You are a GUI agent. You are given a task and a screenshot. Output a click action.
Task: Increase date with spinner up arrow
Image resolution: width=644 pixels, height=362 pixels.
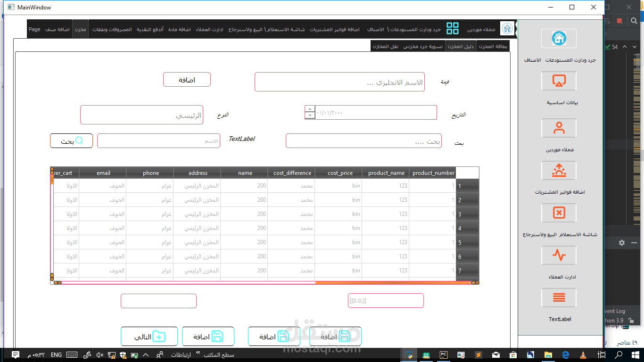[x=310, y=109]
